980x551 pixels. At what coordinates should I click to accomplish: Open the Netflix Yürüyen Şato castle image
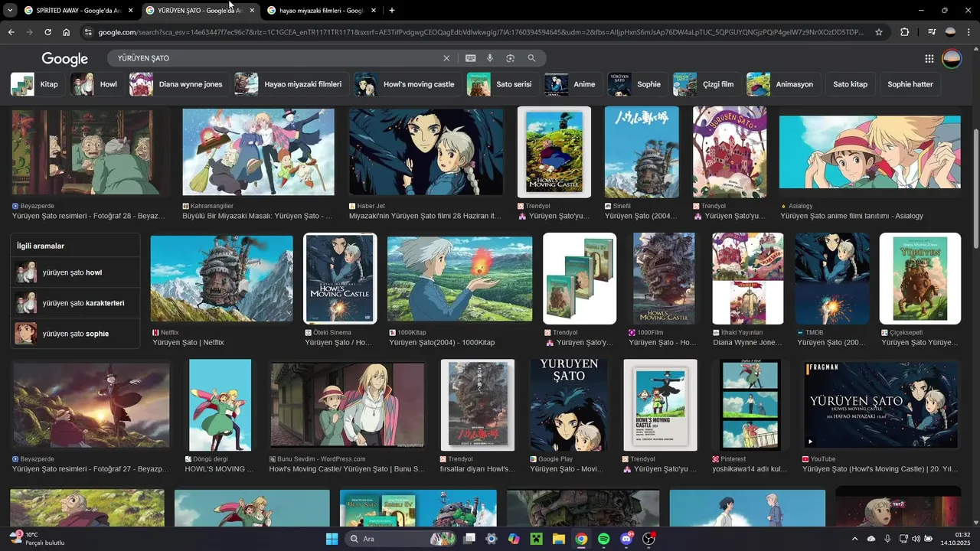pos(221,279)
